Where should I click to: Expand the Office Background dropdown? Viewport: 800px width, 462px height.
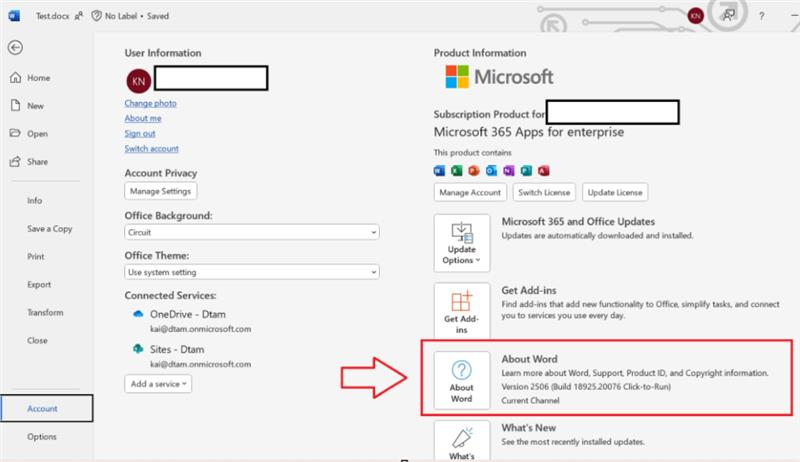252,232
